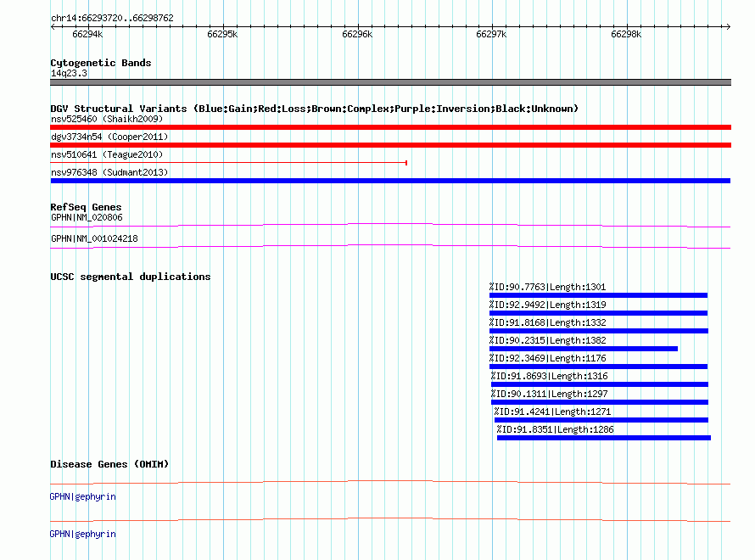Click the 66297k ruler tick label
This screenshot has height=560, width=755.
pos(490,34)
